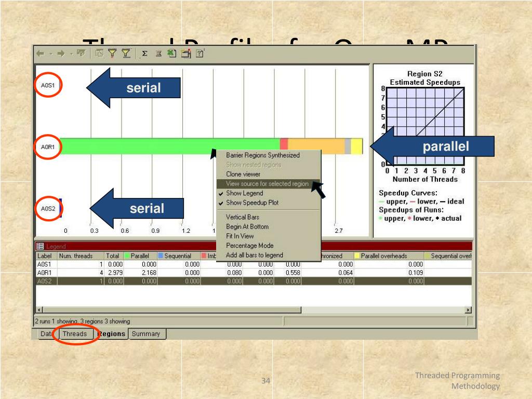Viewport: 532px width, 399px height.
Task: Click the 0.064 value in A0R1 row
Action: [345, 273]
